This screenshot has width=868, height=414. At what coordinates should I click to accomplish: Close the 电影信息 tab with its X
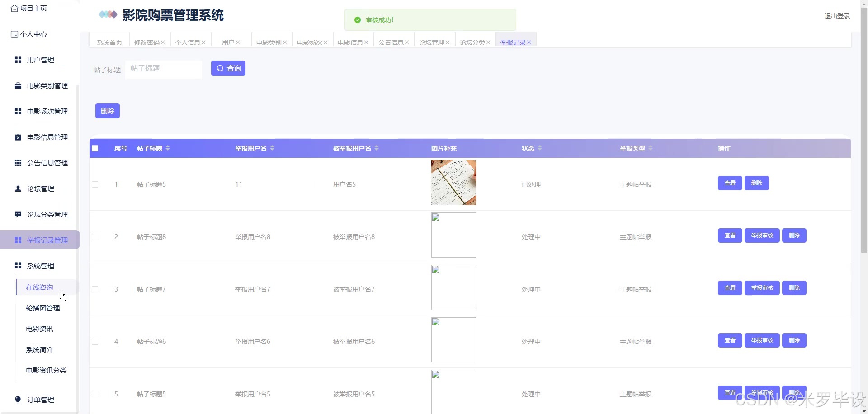click(x=366, y=42)
